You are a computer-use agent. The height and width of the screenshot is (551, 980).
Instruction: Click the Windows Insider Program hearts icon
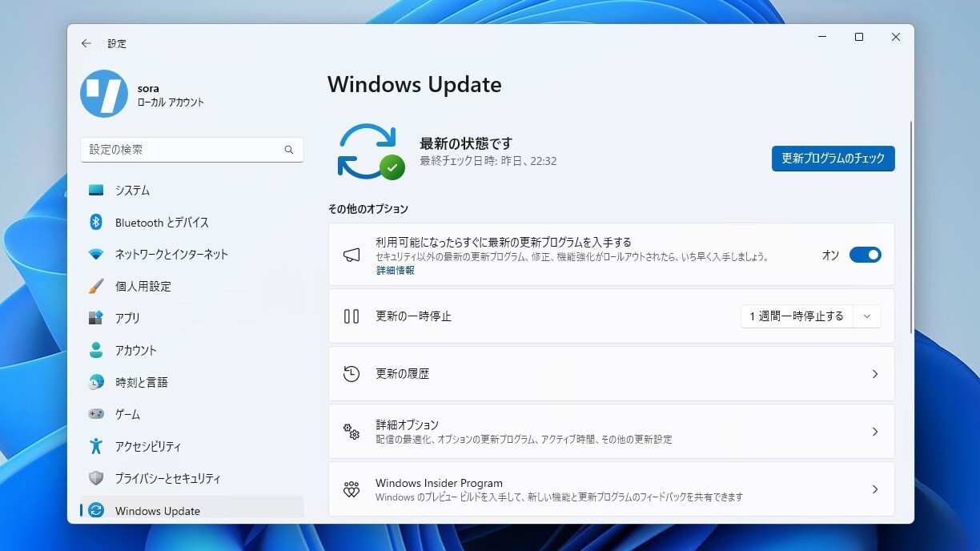point(351,489)
